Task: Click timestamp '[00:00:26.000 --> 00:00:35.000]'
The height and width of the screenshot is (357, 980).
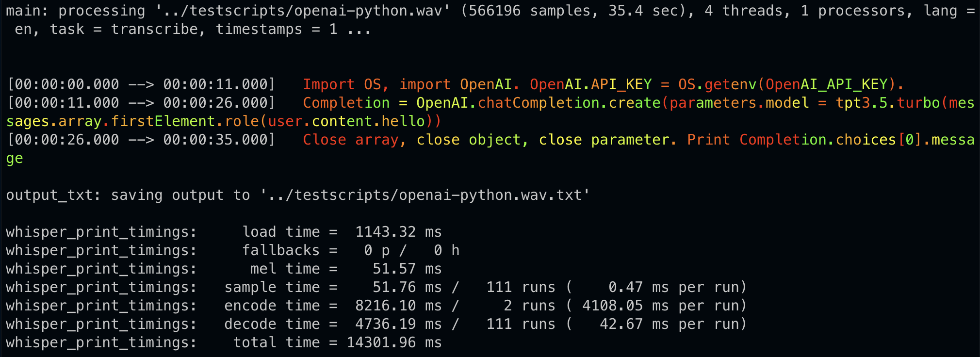Action: tap(141, 140)
